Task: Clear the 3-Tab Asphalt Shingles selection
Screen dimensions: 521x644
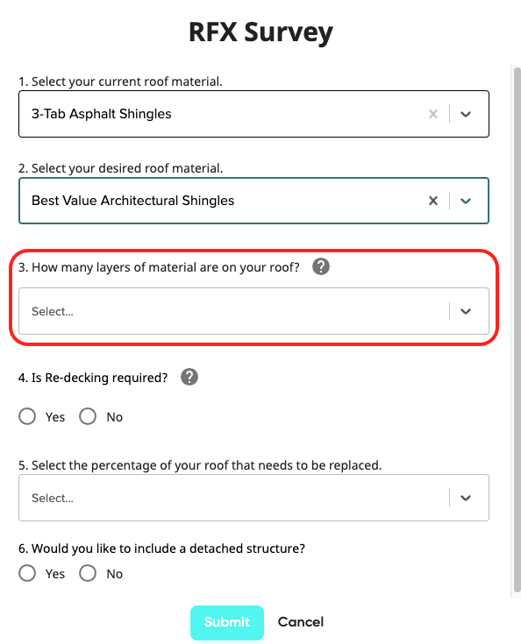Action: 433,114
